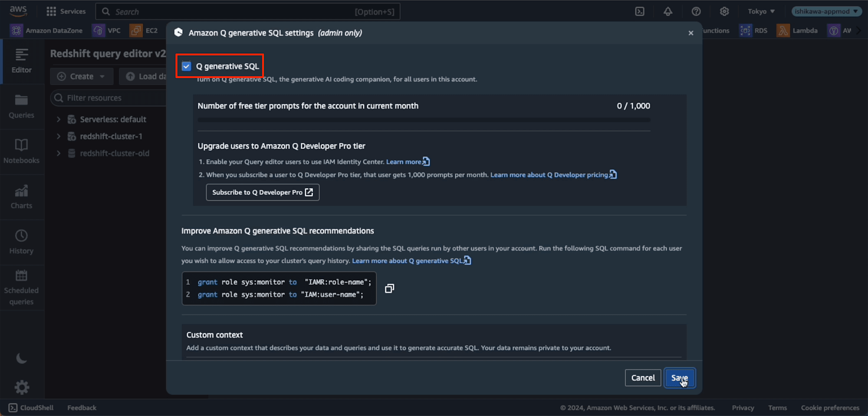Open Learn more about Q Developer pricing
The height and width of the screenshot is (416, 868).
pyautogui.click(x=553, y=175)
